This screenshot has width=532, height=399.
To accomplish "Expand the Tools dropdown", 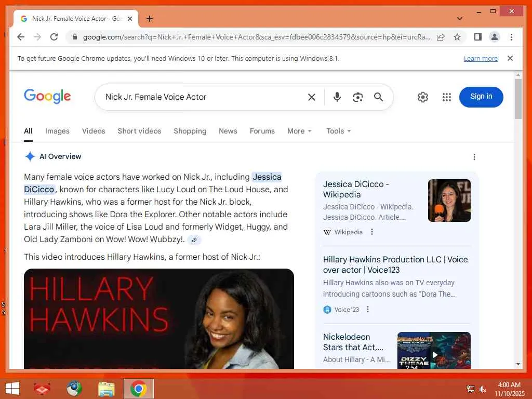I will point(338,131).
